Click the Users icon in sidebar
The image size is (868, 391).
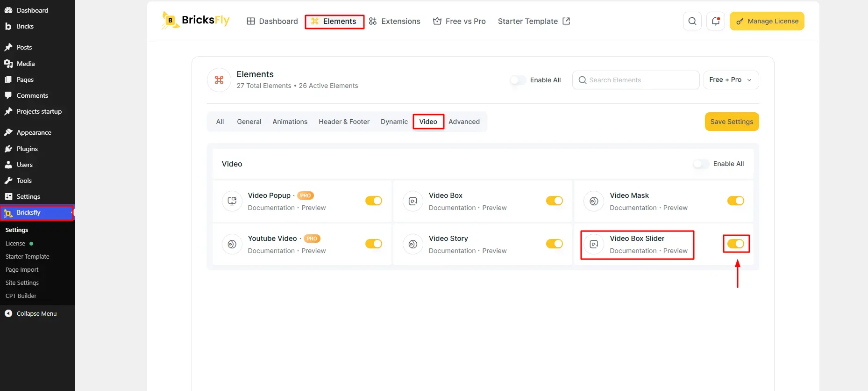pyautogui.click(x=8, y=165)
